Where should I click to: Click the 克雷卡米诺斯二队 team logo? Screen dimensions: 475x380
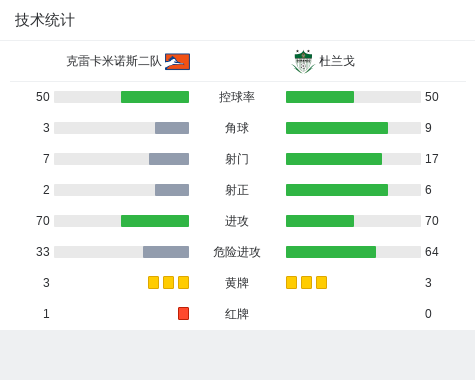(177, 62)
